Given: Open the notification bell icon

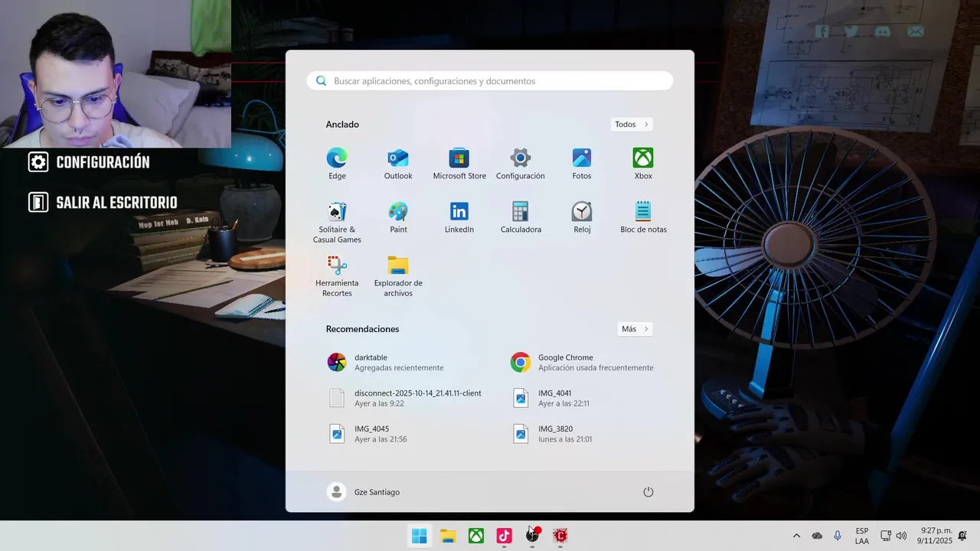Looking at the screenshot, I should pos(962,536).
